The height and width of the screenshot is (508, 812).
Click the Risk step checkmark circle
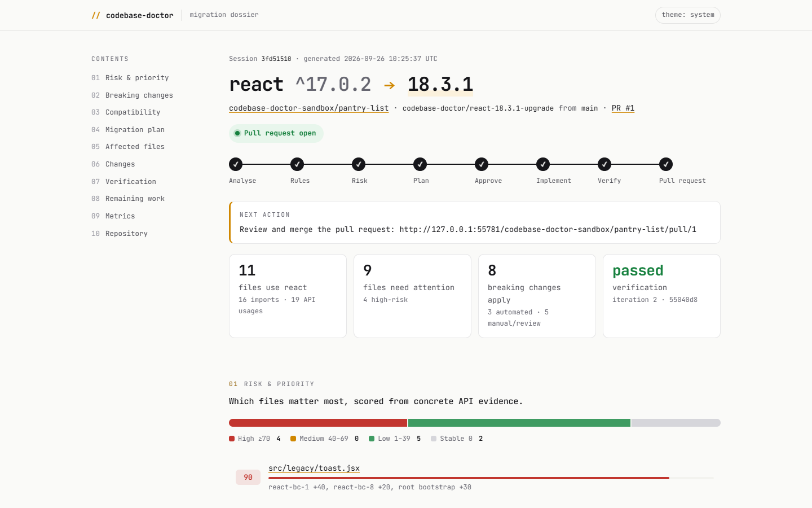coord(359,164)
